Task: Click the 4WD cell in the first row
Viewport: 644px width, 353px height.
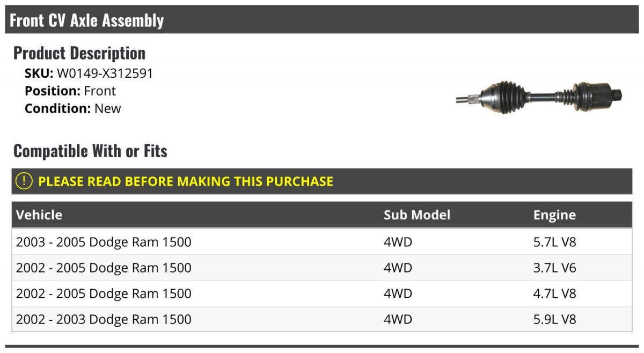Action: (398, 242)
